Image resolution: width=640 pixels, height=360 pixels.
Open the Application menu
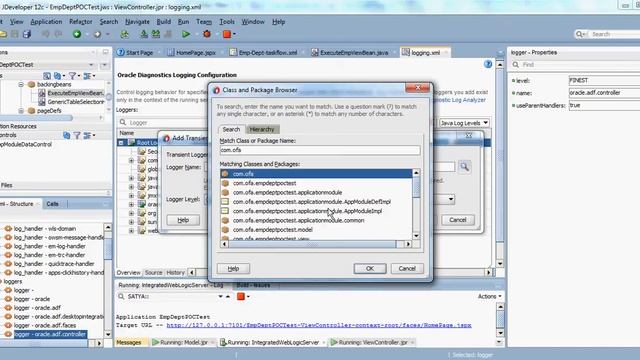[46, 22]
